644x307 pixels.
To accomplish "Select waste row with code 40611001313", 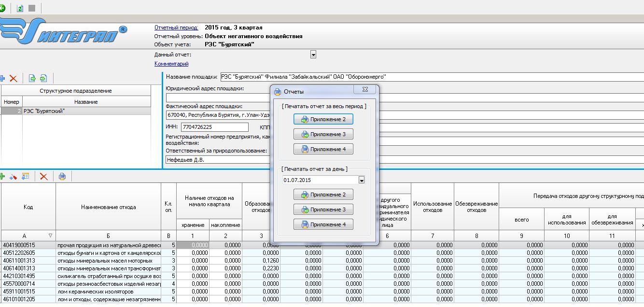I will click(x=28, y=261).
